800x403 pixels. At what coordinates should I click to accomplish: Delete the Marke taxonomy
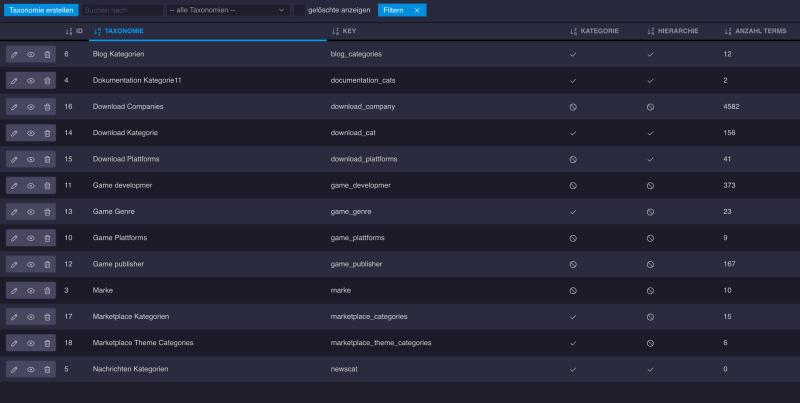47,291
